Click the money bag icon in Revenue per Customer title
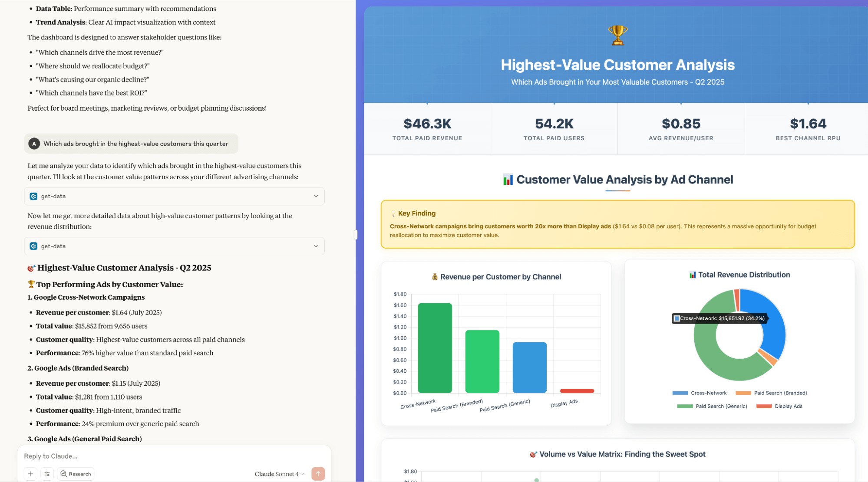868x482 pixels. point(435,277)
